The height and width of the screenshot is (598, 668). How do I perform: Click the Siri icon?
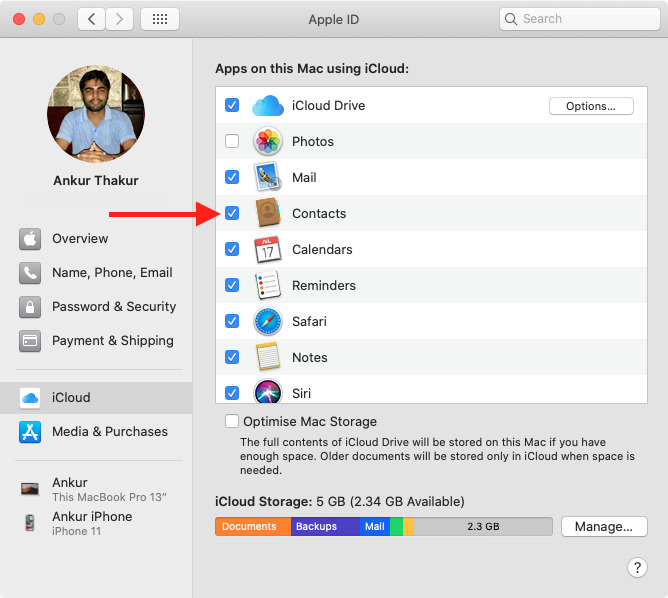pos(268,391)
